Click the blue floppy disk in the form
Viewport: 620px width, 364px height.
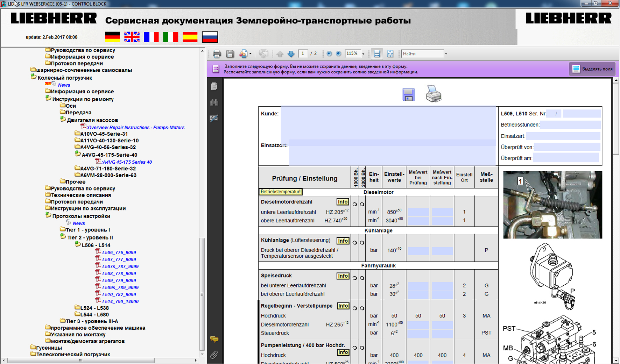(408, 95)
